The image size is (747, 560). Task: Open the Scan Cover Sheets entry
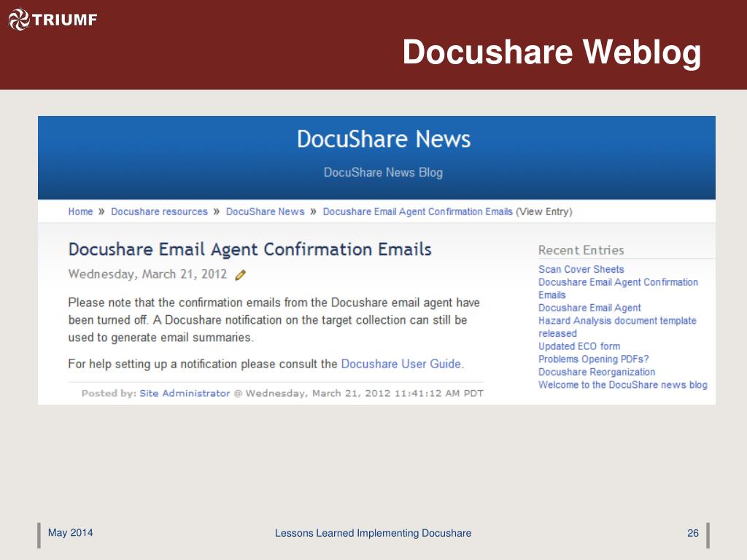[x=581, y=269]
